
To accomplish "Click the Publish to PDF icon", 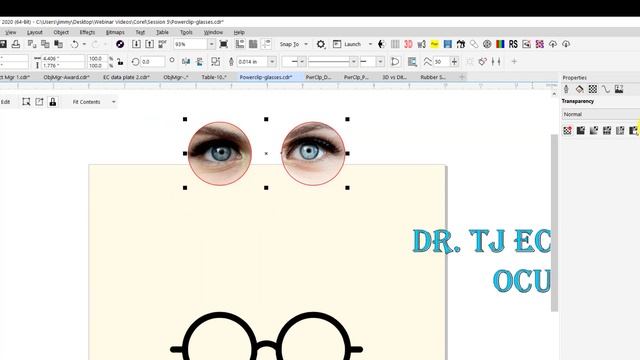I will (162, 44).
